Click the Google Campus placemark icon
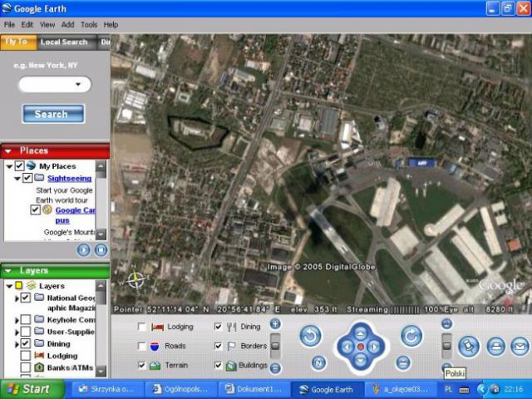Screen dimensions: 532x399 (x=47, y=209)
